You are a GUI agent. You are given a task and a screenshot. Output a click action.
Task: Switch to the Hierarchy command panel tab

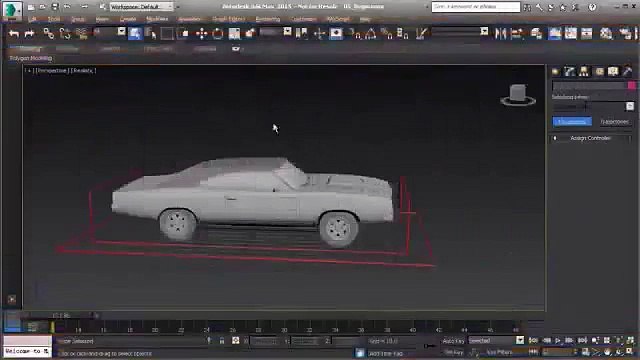tap(584, 72)
